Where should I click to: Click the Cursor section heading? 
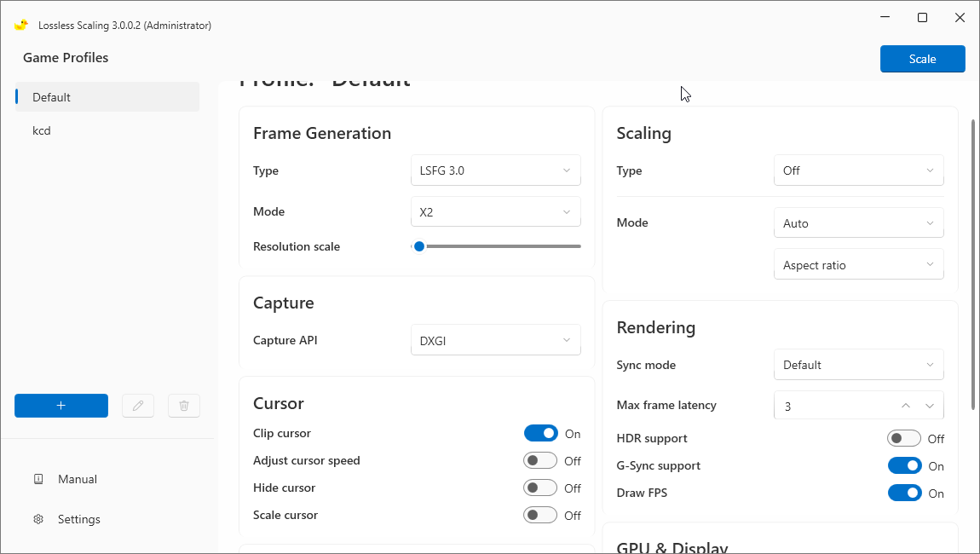[x=279, y=403]
